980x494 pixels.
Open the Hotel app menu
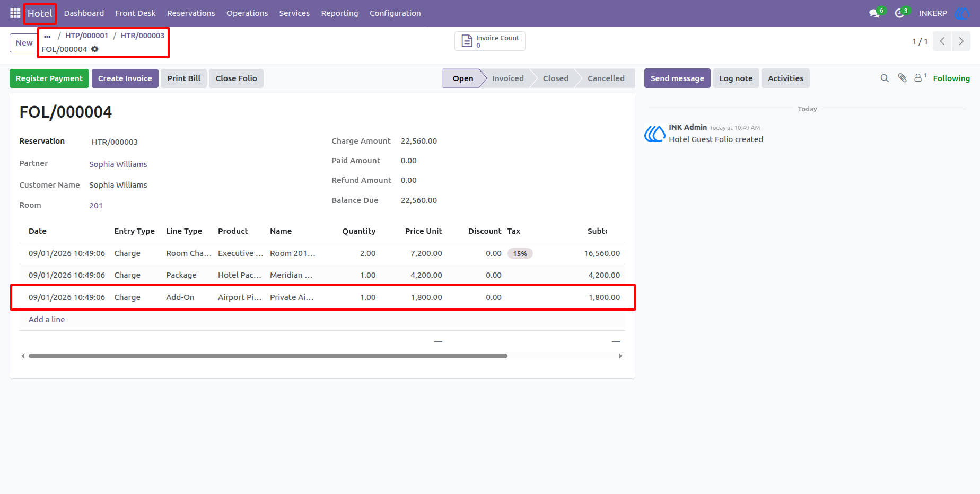[40, 13]
